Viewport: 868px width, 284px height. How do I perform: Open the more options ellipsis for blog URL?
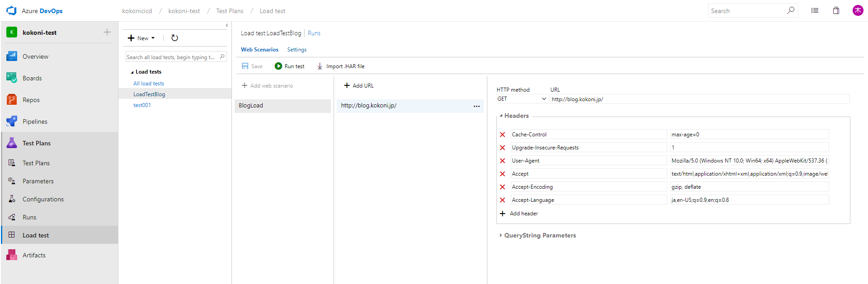coord(476,106)
